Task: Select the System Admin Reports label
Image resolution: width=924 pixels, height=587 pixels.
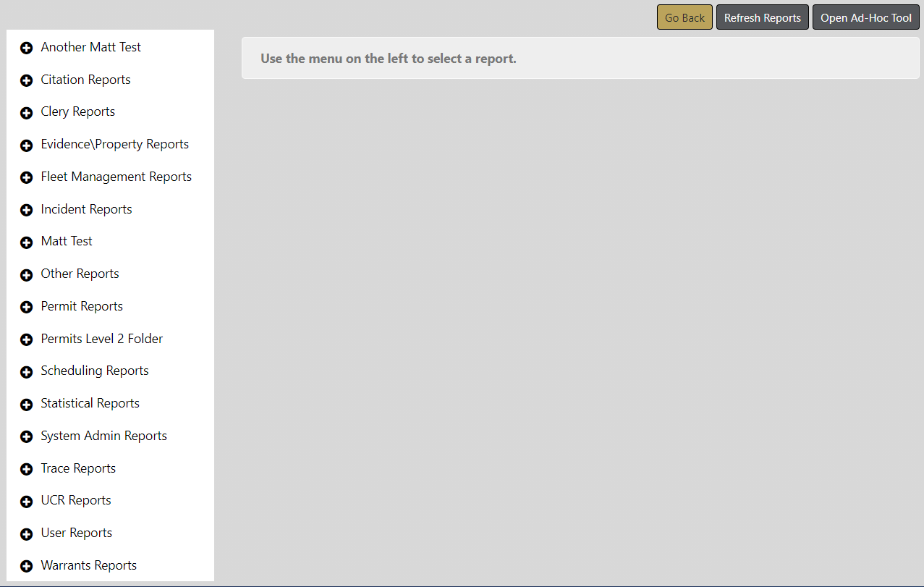Action: (x=103, y=436)
